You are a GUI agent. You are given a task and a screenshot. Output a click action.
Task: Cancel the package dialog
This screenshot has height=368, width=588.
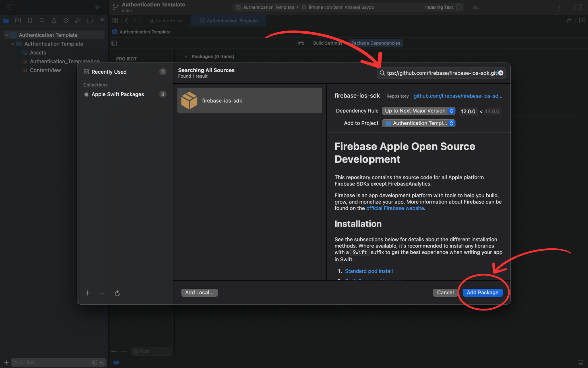pyautogui.click(x=445, y=292)
